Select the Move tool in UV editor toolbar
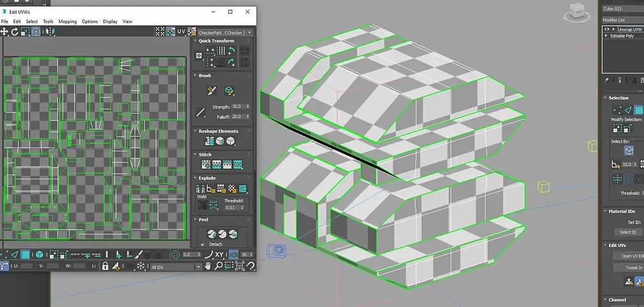Image resolution: width=644 pixels, height=307 pixels. coord(4,32)
